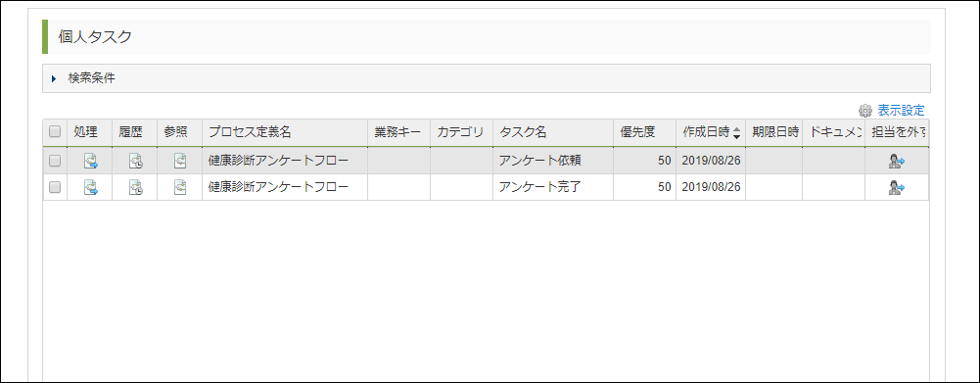Open reference icon for アンケート依頼 row
980x383 pixels.
(180, 161)
